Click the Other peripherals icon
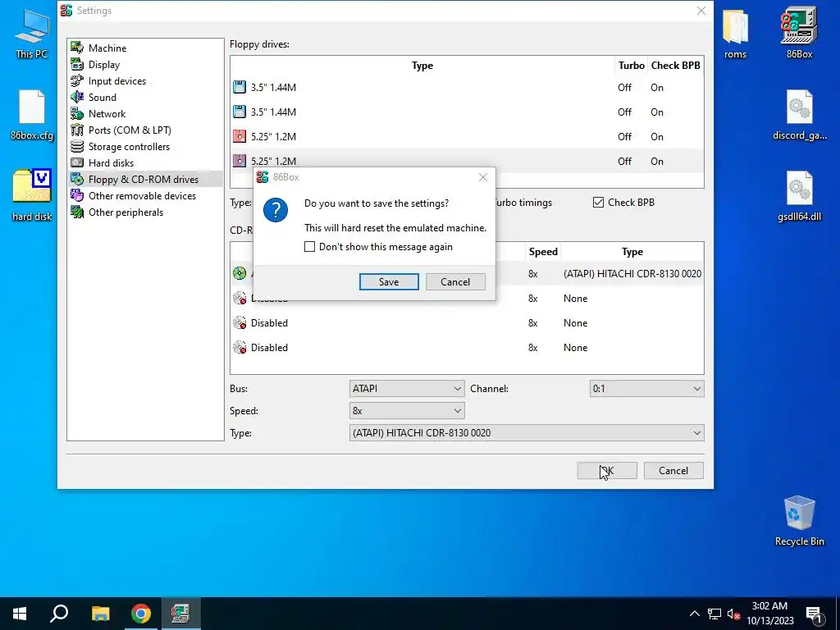 click(77, 212)
